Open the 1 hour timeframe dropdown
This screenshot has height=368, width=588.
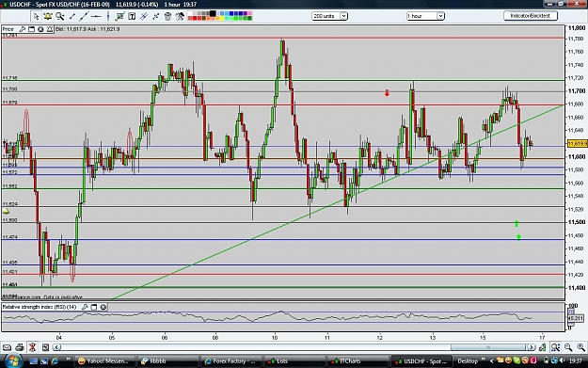(x=425, y=16)
